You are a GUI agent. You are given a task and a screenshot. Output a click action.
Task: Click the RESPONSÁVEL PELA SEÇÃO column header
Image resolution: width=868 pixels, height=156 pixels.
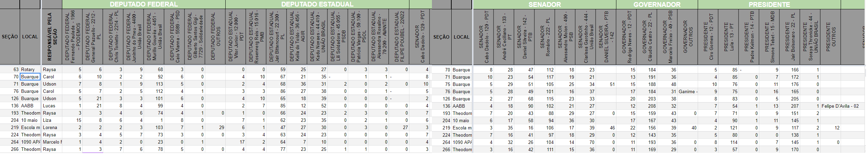click(52, 37)
